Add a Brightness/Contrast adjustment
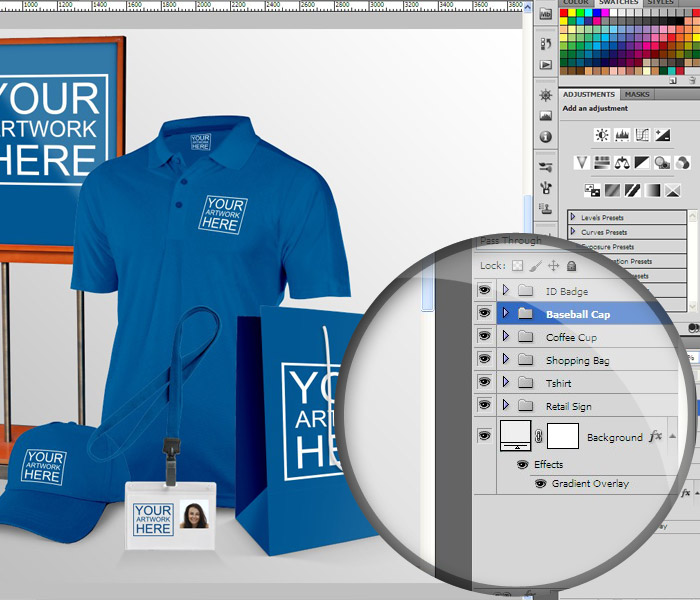The width and height of the screenshot is (700, 600). (x=602, y=135)
